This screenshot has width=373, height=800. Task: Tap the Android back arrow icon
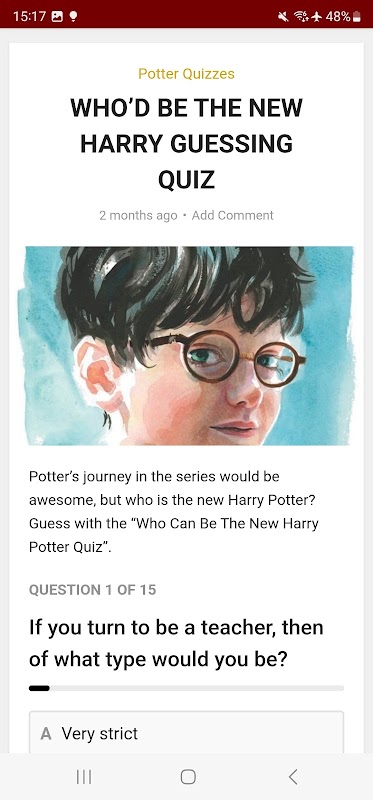coord(292,777)
